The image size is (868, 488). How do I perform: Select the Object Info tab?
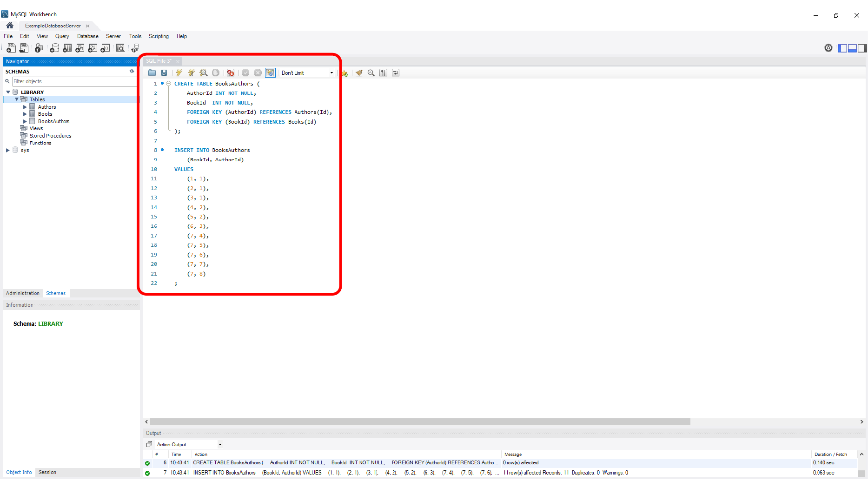[19, 472]
